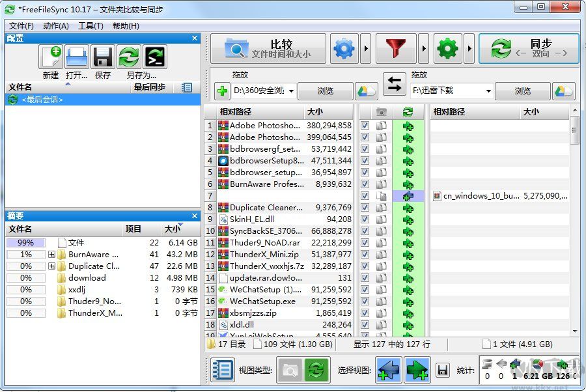The width and height of the screenshot is (586, 392).
Task: Expand the left folder path dropdown
Action: coord(291,91)
